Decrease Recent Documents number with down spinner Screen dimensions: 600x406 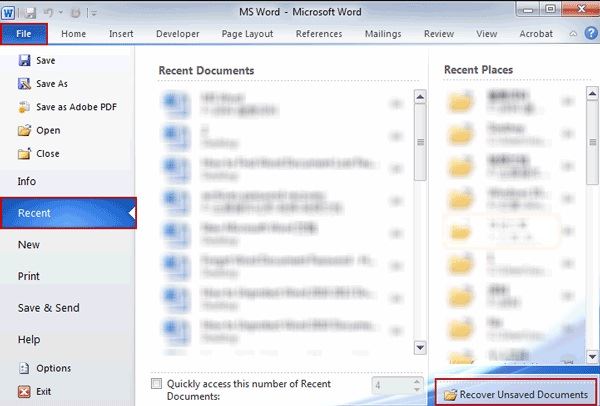(417, 389)
